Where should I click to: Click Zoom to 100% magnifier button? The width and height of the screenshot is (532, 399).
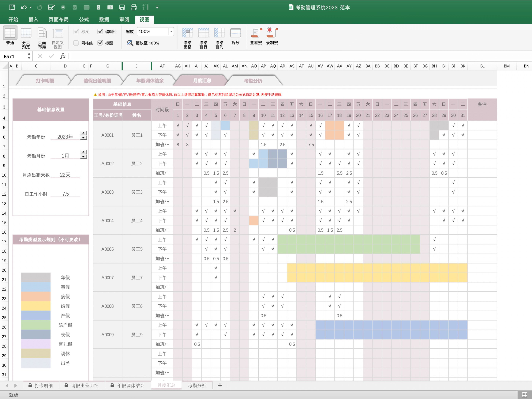pos(143,43)
